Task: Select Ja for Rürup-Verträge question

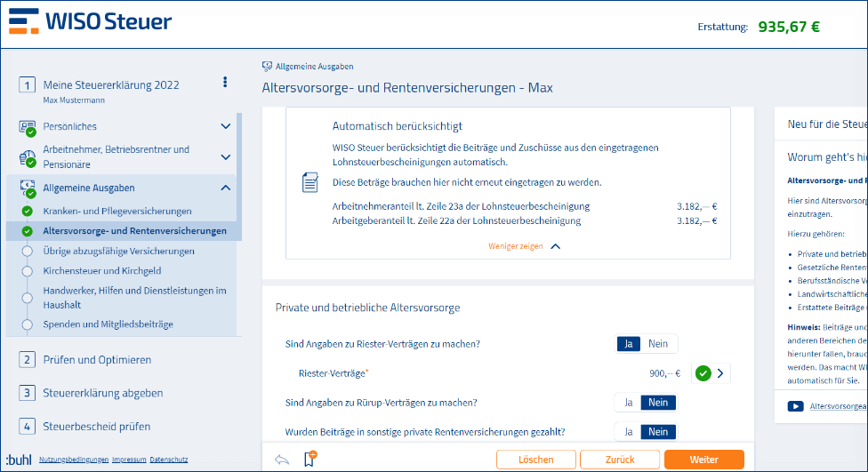Action: [628, 403]
